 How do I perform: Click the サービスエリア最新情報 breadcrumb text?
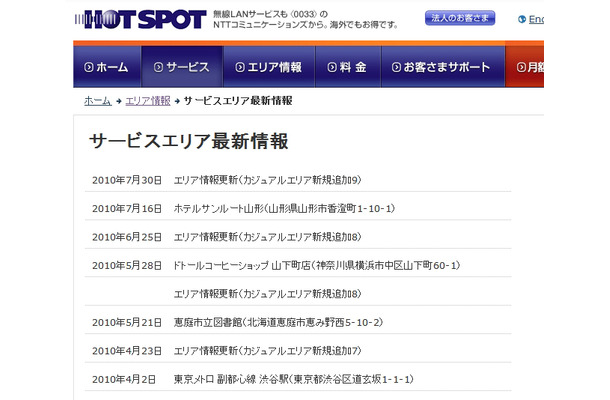pyautogui.click(x=238, y=101)
